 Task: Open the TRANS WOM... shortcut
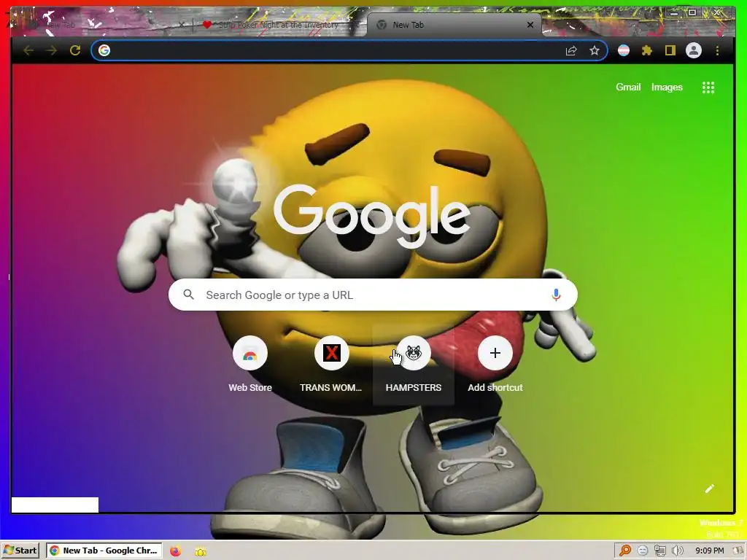[331, 365]
